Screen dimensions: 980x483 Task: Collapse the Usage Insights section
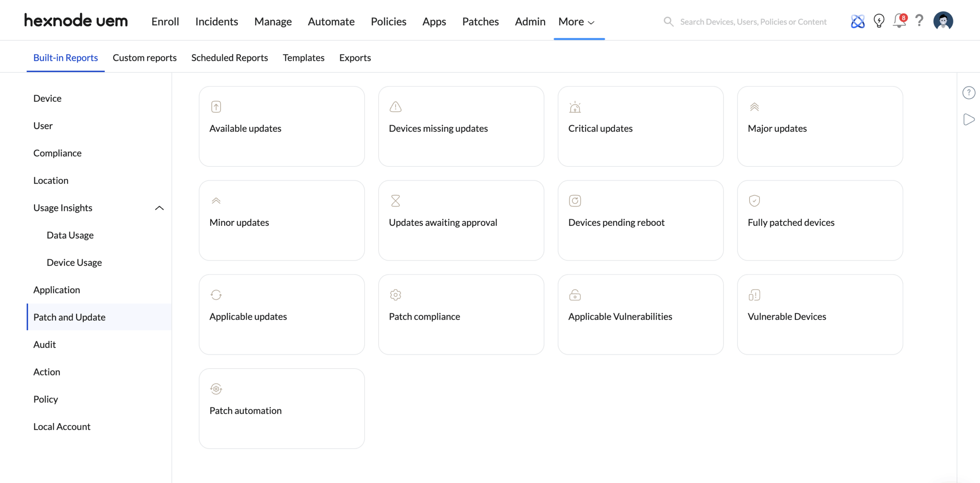tap(159, 208)
